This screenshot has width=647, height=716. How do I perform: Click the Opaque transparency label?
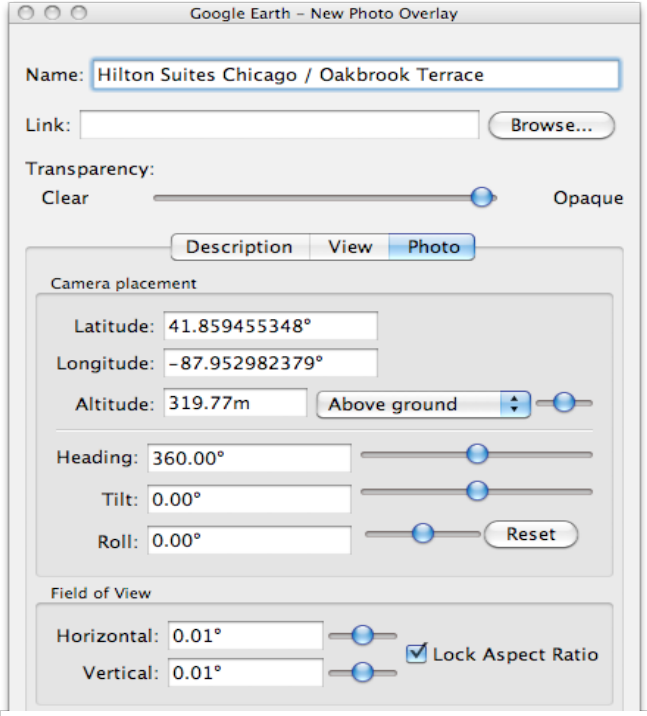pyautogui.click(x=588, y=198)
